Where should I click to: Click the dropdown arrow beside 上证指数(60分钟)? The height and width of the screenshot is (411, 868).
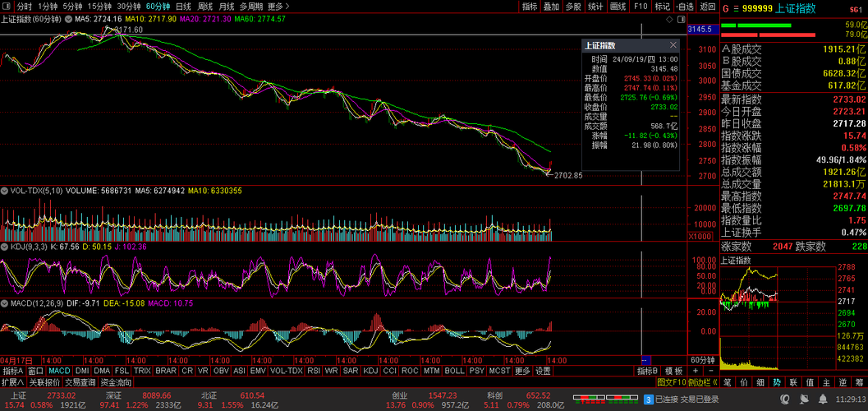coord(68,18)
